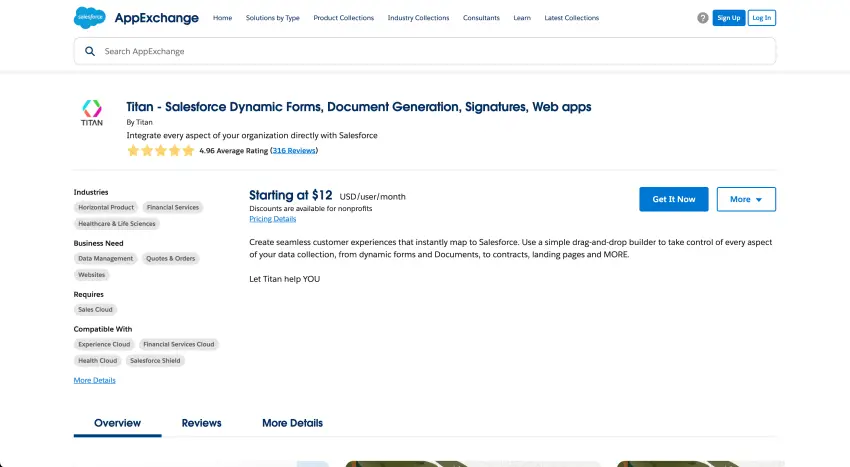
Task: Click the Log In button
Action: point(761,18)
